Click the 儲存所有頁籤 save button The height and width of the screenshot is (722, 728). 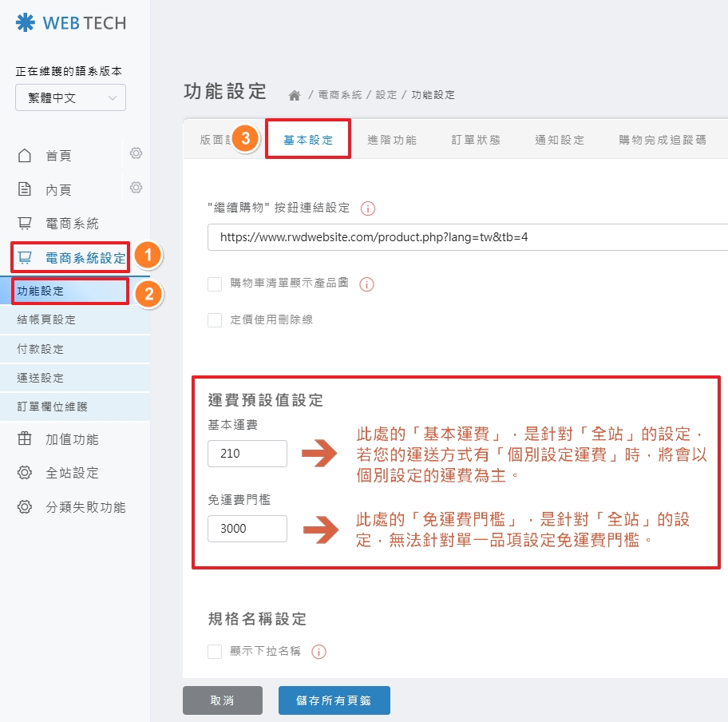[x=334, y=700]
